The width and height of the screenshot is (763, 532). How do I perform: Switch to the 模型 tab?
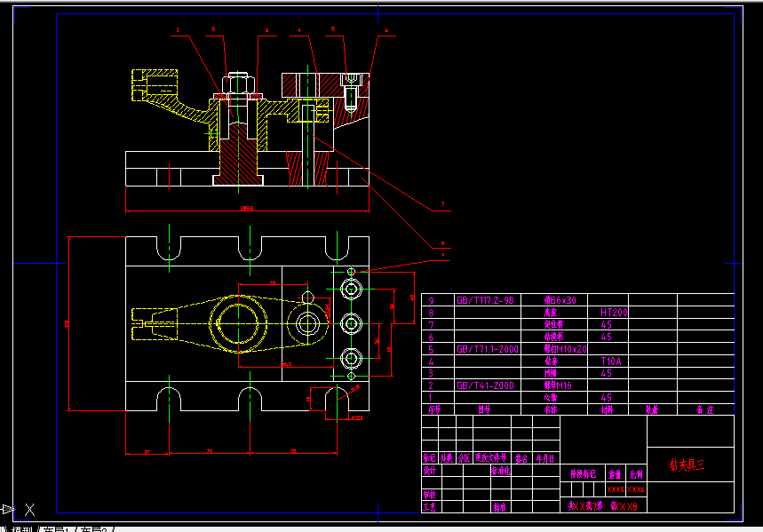click(23, 529)
